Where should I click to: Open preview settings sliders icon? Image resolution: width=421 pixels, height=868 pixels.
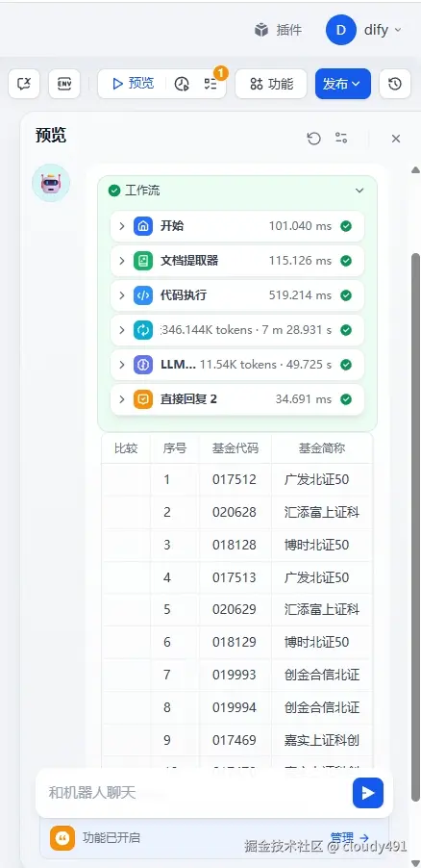tap(341, 139)
